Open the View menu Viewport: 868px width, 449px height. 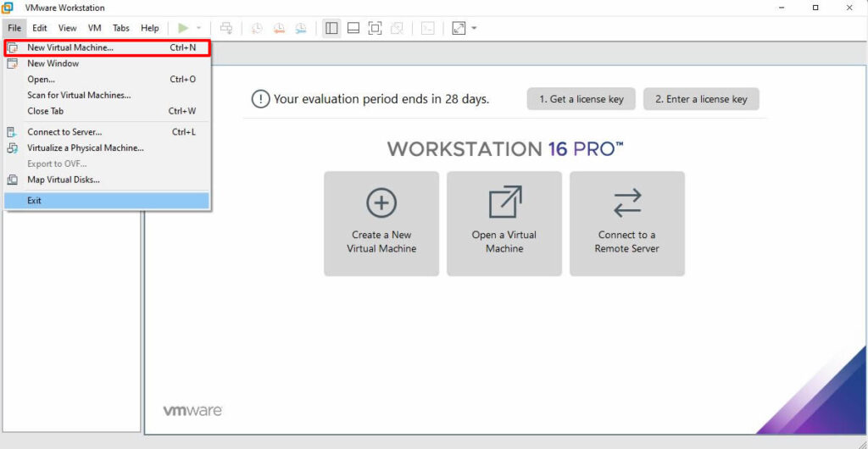click(68, 28)
